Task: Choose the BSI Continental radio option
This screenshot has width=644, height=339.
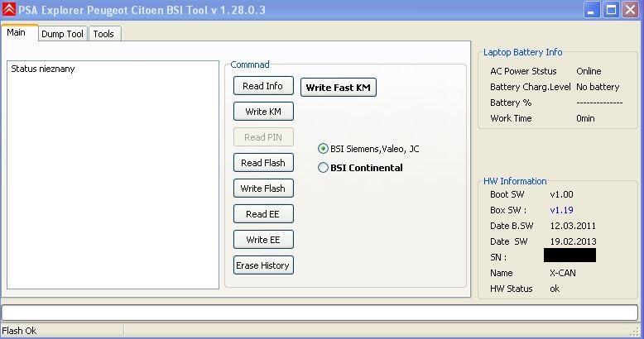Action: tap(324, 168)
